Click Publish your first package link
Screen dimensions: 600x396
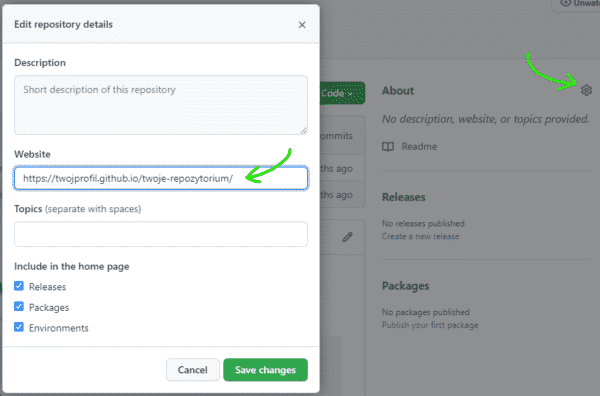coord(430,325)
